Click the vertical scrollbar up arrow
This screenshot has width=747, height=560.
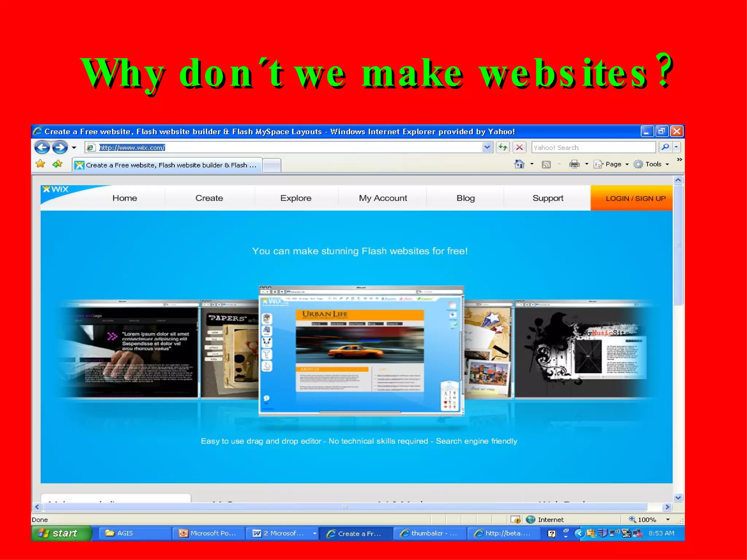point(678,180)
